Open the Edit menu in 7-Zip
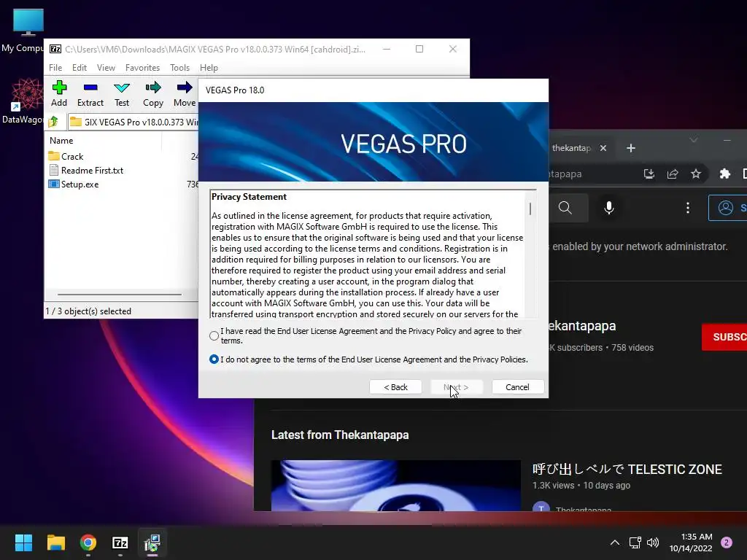747x560 pixels. tap(79, 68)
